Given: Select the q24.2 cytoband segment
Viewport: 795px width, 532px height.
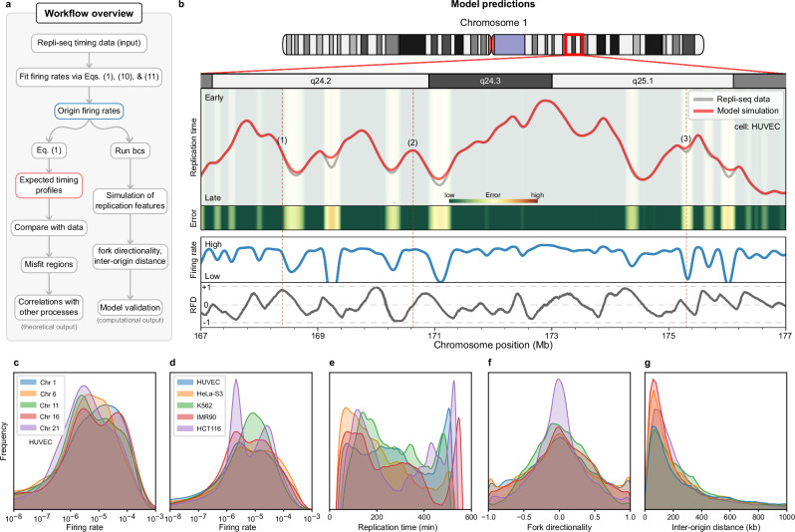Looking at the screenshot, I should pos(321,81).
